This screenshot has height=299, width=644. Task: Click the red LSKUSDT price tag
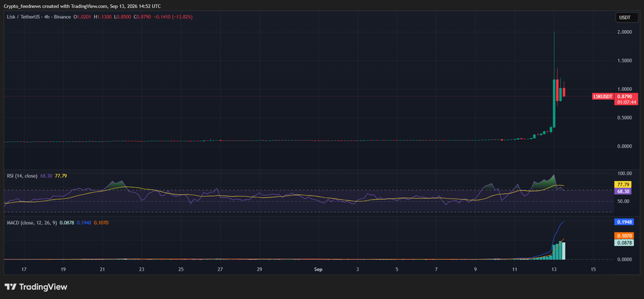(x=603, y=96)
